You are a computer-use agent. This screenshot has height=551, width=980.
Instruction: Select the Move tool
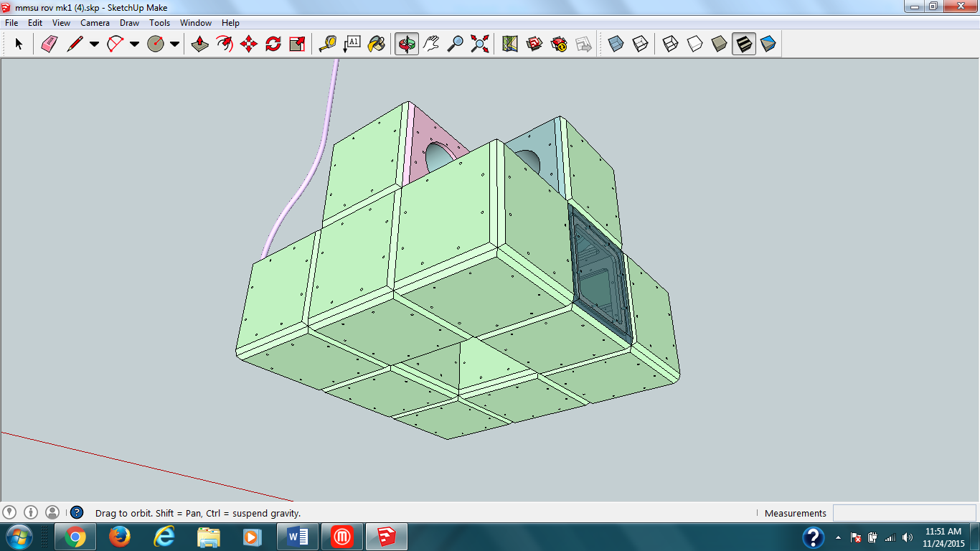pyautogui.click(x=249, y=44)
